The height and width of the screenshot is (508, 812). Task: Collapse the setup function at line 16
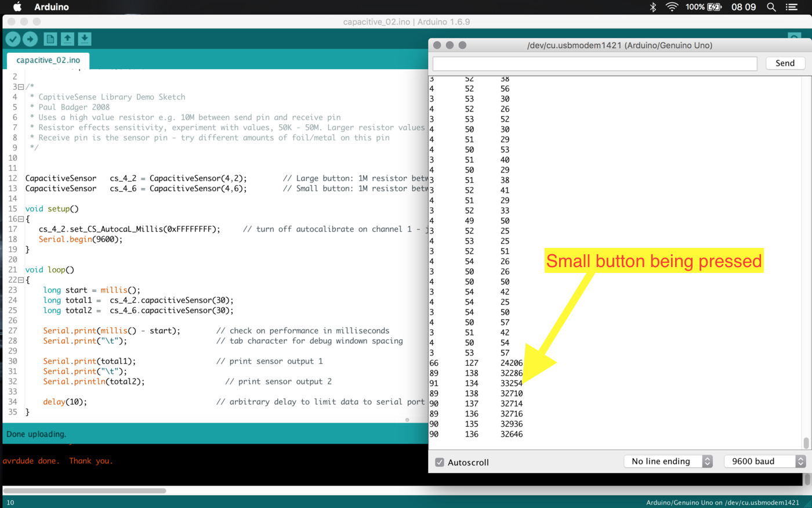[21, 219]
